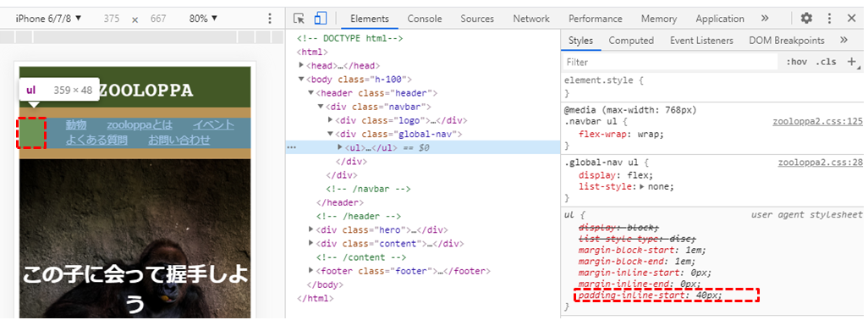Open the Memory tab
Screen dimensions: 868x320
[659, 19]
